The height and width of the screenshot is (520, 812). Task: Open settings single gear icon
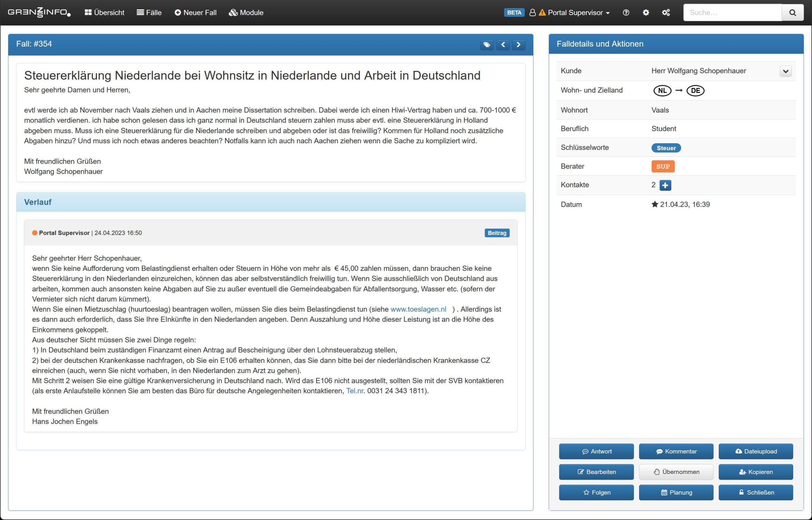(646, 12)
